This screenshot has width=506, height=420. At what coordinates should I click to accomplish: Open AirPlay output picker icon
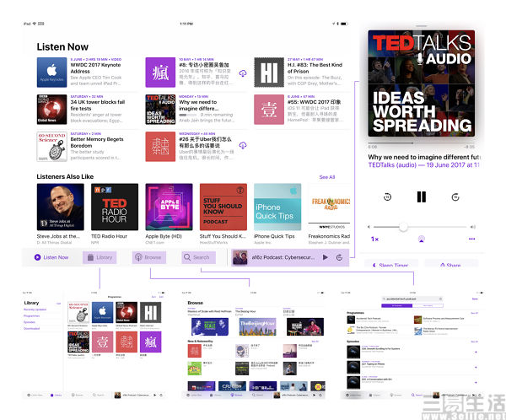pyautogui.click(x=421, y=239)
